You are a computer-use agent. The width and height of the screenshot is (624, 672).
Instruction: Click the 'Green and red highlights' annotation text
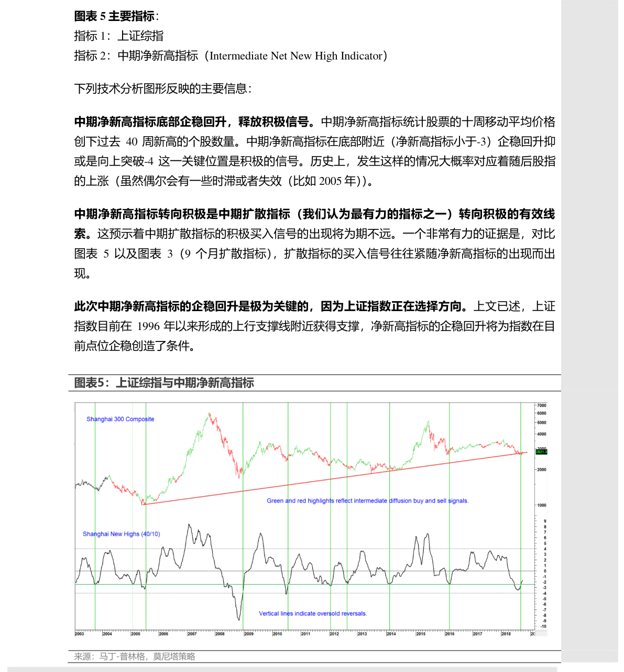point(367,501)
